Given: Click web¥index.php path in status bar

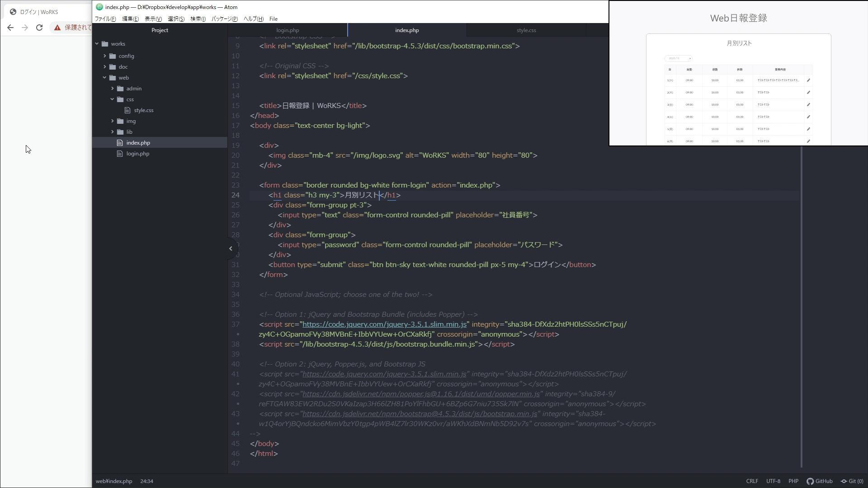Looking at the screenshot, I should click(114, 481).
